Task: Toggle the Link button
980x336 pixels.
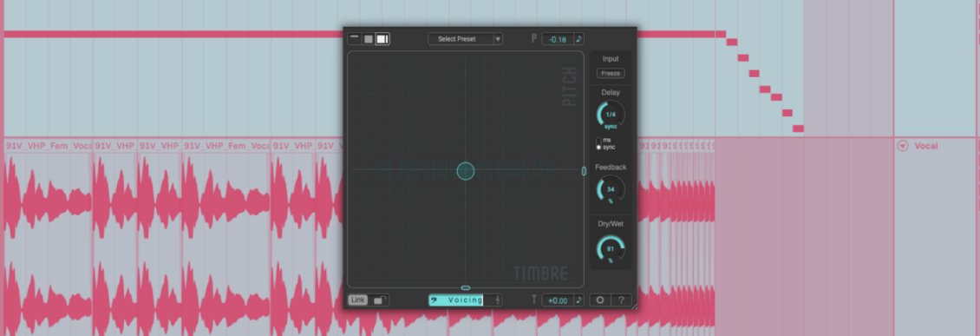Action: point(357,300)
